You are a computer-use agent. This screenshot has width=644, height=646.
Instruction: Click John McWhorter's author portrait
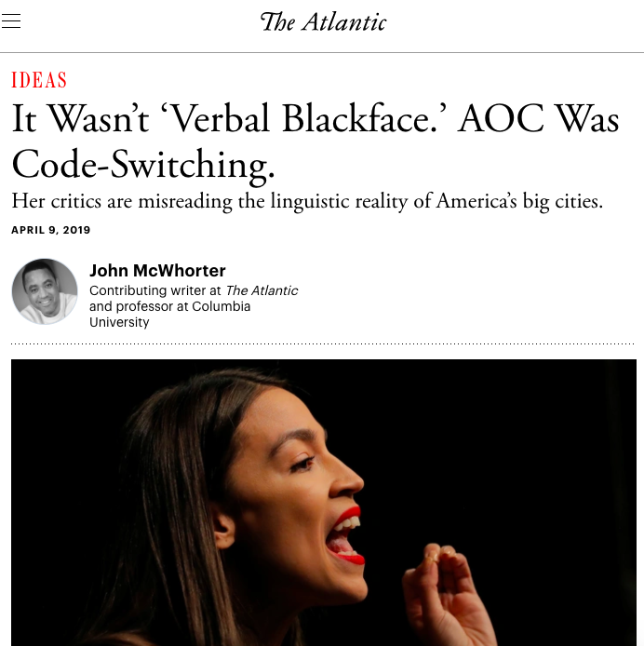tap(45, 291)
